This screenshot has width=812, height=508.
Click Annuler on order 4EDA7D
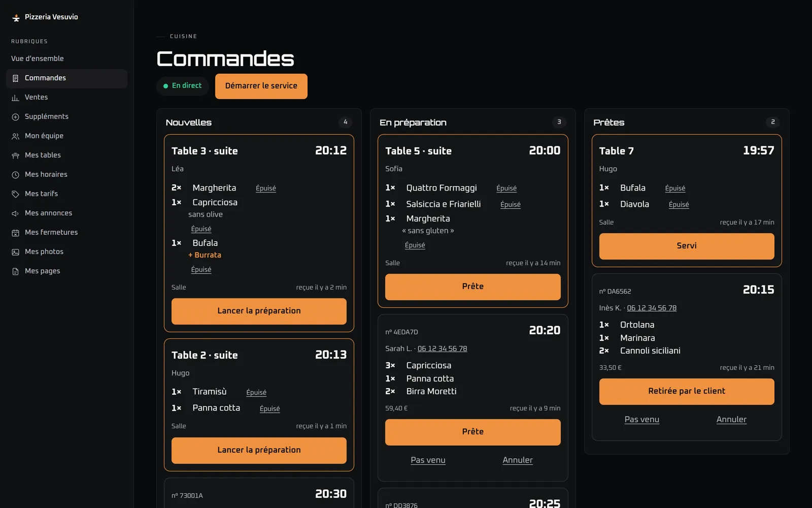click(x=518, y=460)
